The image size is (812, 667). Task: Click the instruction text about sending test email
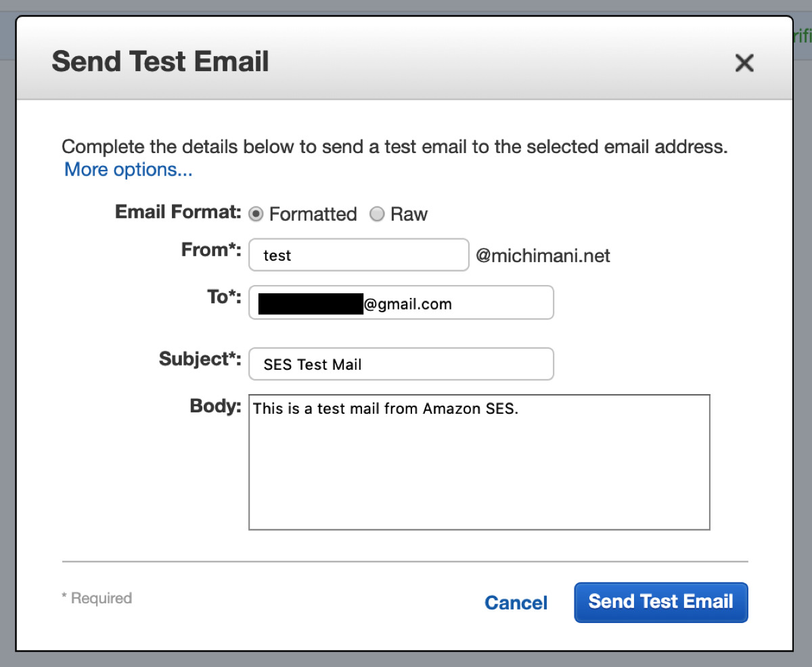(394, 146)
